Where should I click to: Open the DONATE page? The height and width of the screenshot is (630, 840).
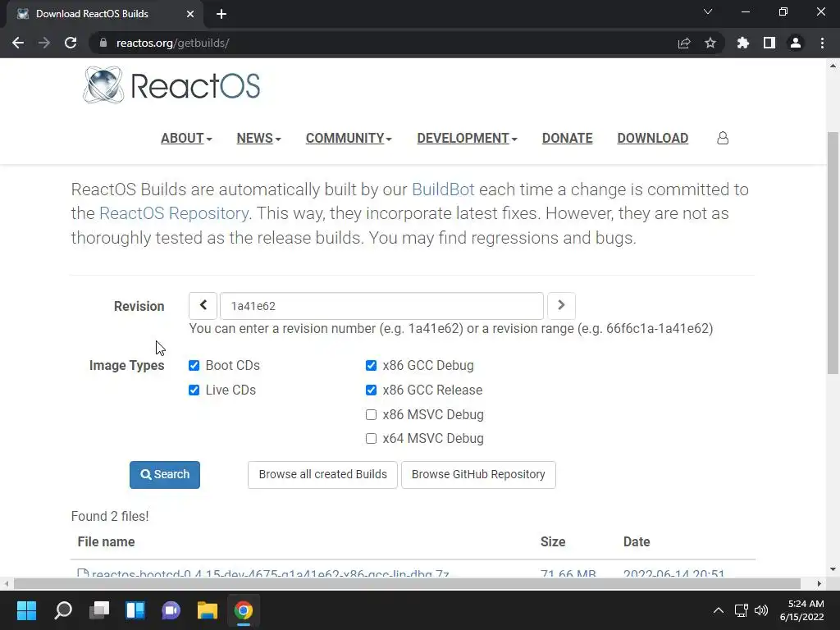click(x=568, y=138)
